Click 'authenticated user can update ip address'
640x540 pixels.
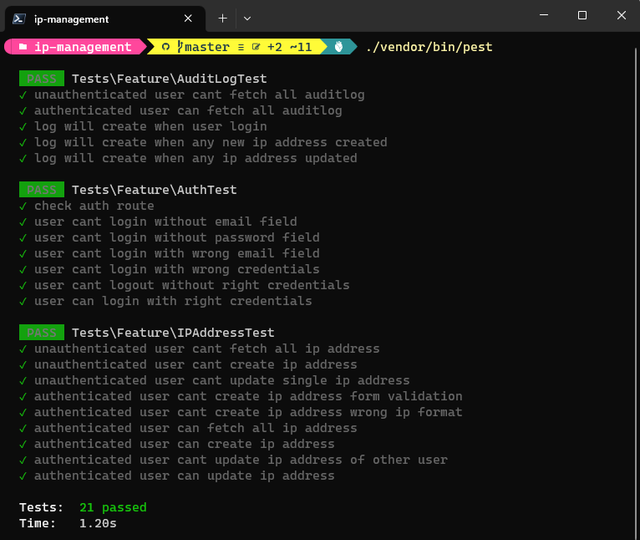[184, 476]
